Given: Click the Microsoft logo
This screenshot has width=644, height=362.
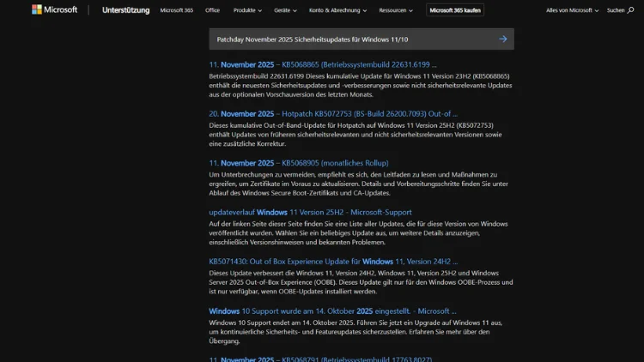Looking at the screenshot, I should coord(54,9).
